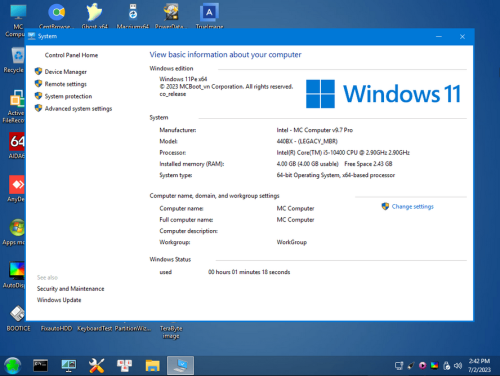Viewport: 500px width, 376px height.
Task: Open the Recycle Bin icon
Action: coord(16,60)
